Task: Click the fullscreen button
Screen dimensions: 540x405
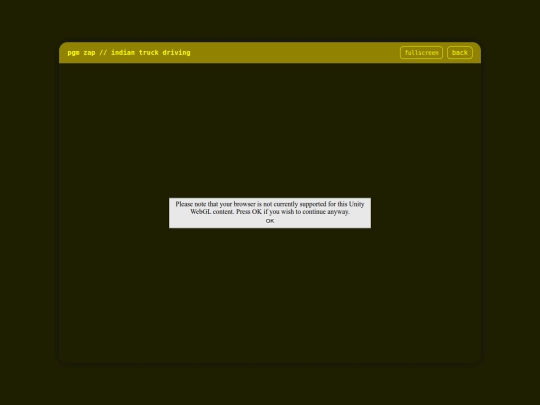Action: 421,53
